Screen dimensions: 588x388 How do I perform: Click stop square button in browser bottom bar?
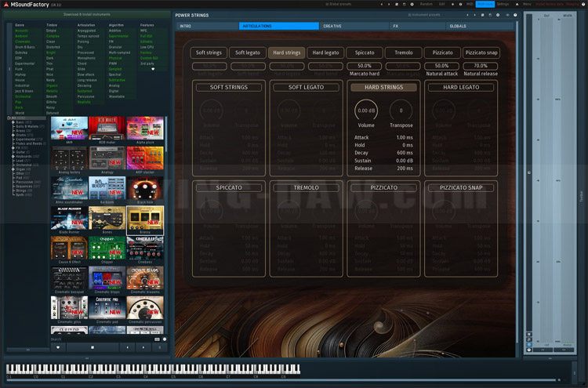click(x=93, y=347)
